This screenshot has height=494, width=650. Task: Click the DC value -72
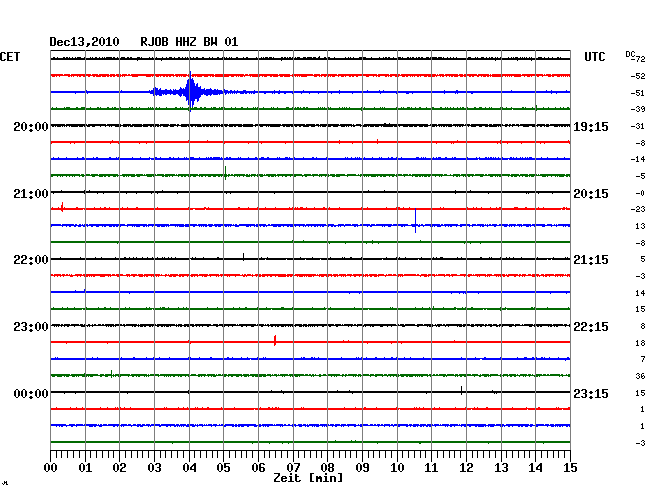[640, 59]
